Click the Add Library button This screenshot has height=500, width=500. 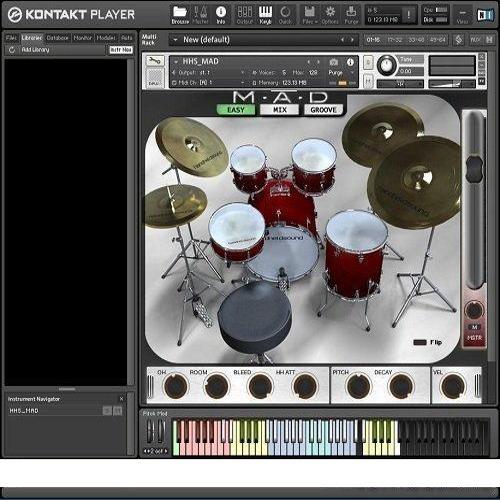35,50
